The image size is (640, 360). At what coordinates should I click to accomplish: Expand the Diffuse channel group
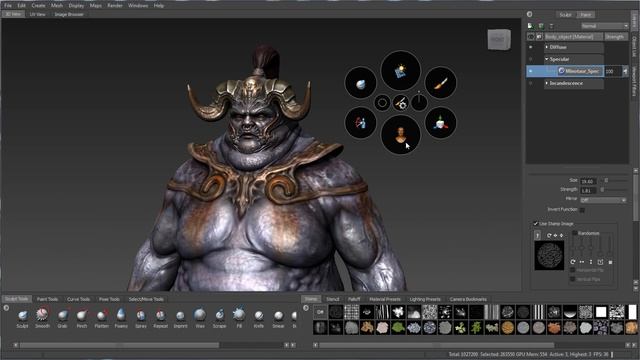(x=547, y=47)
